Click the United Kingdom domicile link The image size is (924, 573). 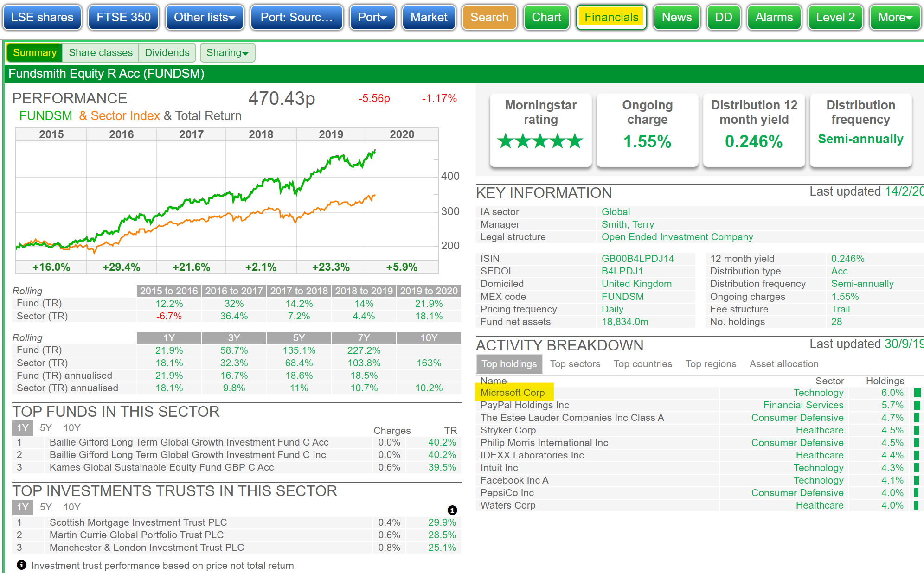(x=636, y=284)
